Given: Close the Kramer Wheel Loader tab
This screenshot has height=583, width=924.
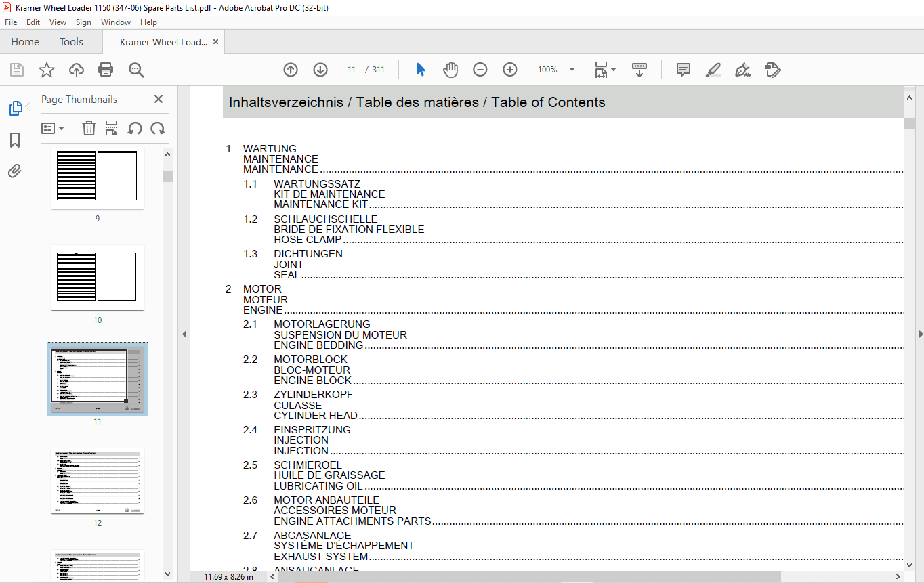Looking at the screenshot, I should point(215,42).
